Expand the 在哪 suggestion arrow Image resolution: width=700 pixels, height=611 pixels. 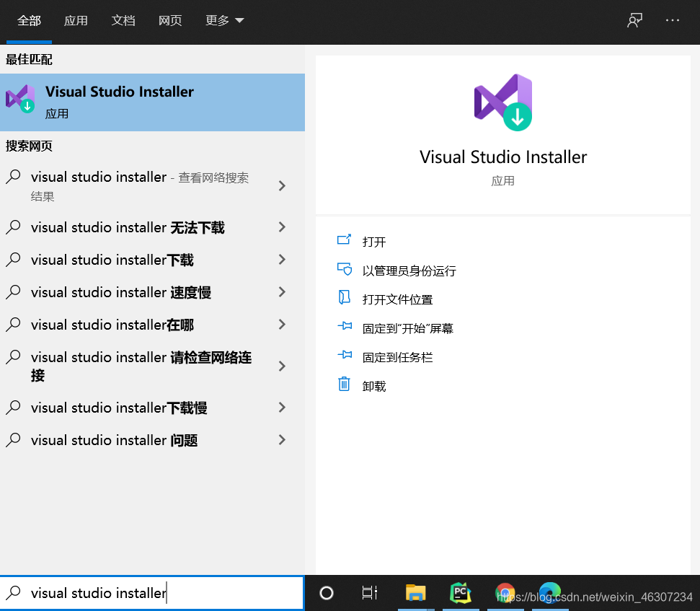282,325
